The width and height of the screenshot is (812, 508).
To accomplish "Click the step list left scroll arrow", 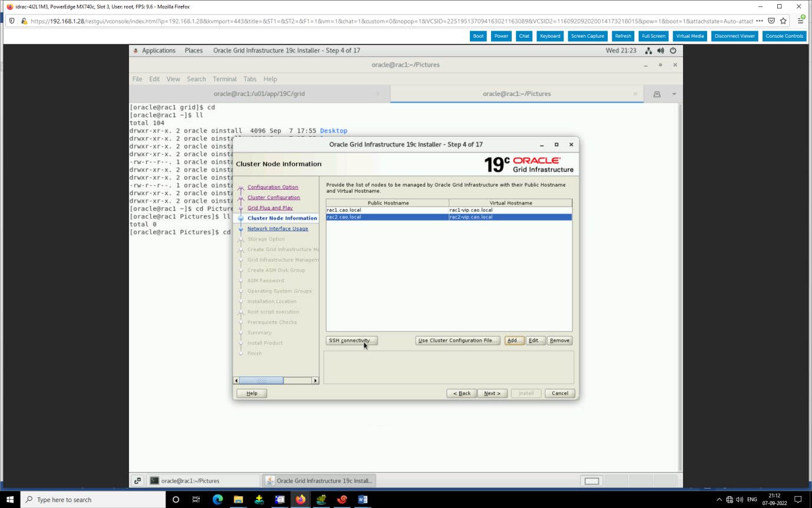I will [237, 381].
